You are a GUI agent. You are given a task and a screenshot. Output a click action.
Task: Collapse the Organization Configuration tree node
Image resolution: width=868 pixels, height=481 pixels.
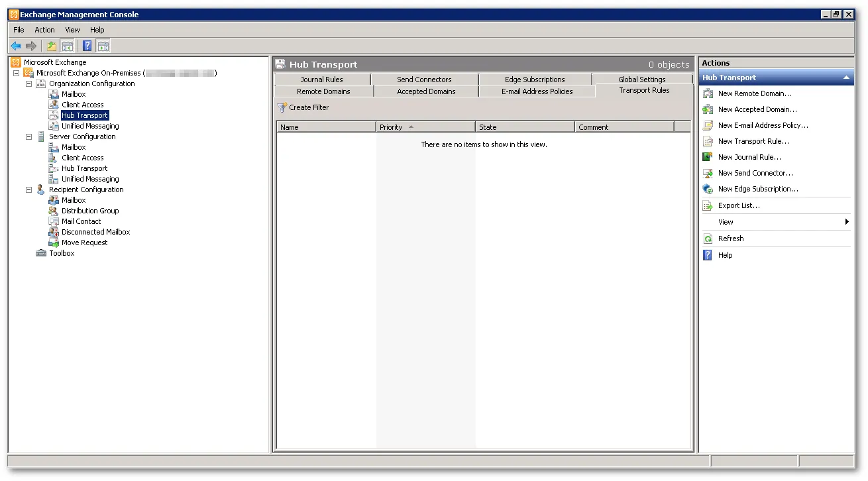click(28, 83)
